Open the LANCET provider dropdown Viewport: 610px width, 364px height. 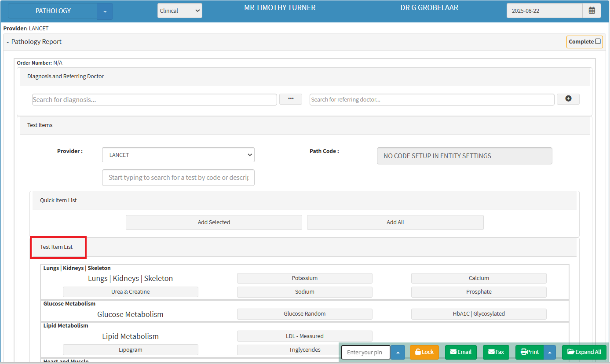178,155
